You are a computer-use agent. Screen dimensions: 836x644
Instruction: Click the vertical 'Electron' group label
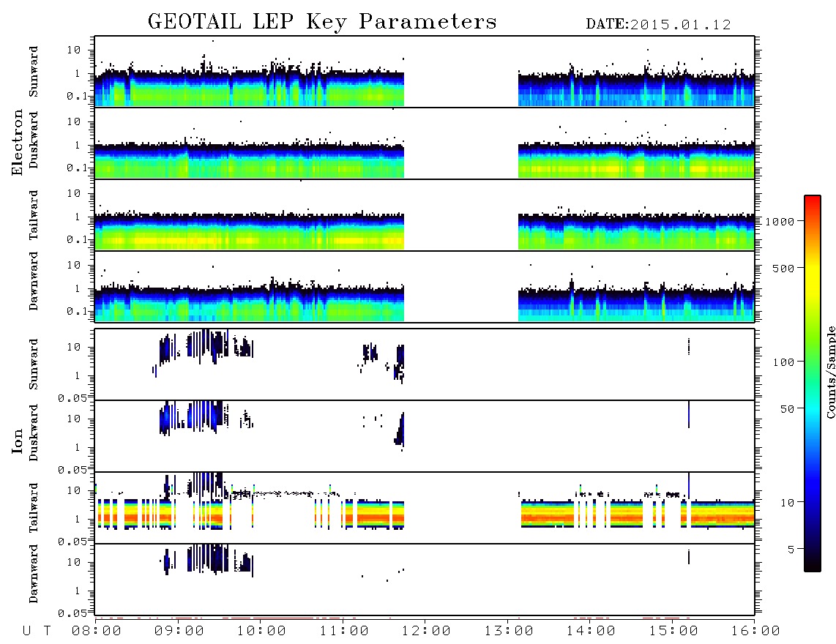pos(17,143)
